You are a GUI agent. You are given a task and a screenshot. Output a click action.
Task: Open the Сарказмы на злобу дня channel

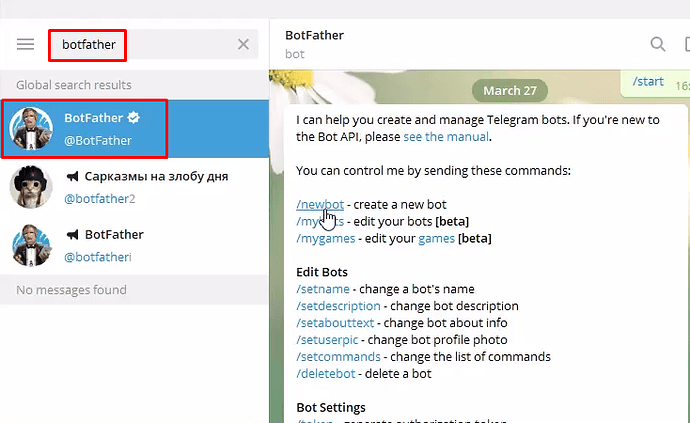pyautogui.click(x=135, y=187)
